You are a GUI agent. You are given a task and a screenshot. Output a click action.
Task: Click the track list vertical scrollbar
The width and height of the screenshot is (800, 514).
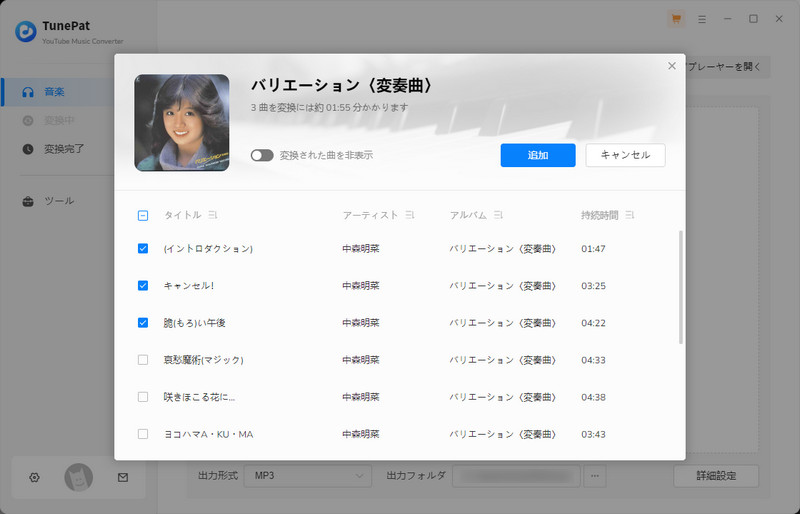[681, 287]
